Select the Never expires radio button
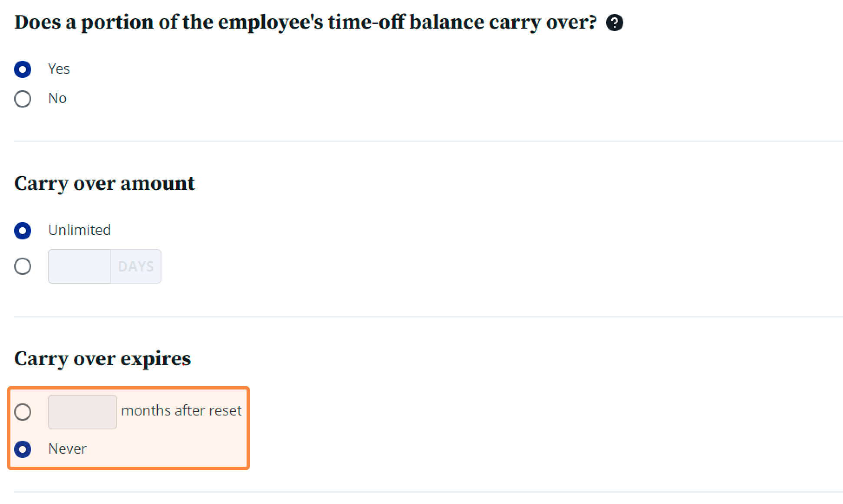 [x=23, y=449]
